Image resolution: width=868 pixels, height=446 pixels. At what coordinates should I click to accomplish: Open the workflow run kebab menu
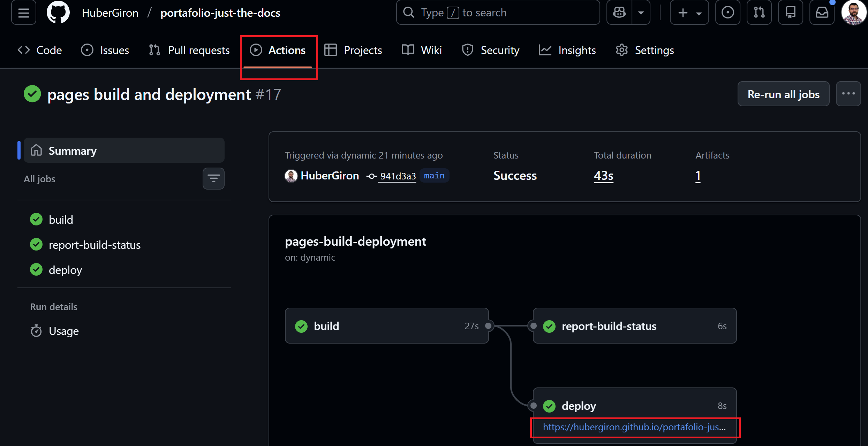click(x=849, y=93)
